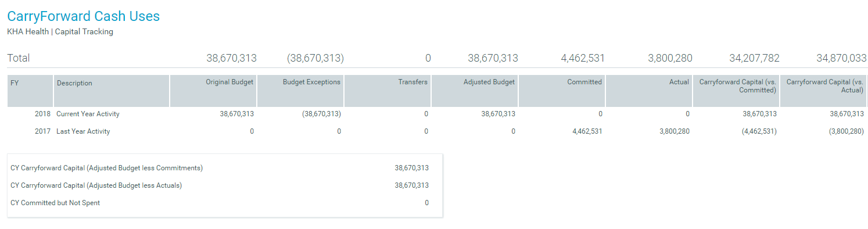Select the Current Year Activity row
The height and width of the screenshot is (229, 868).
click(x=437, y=114)
